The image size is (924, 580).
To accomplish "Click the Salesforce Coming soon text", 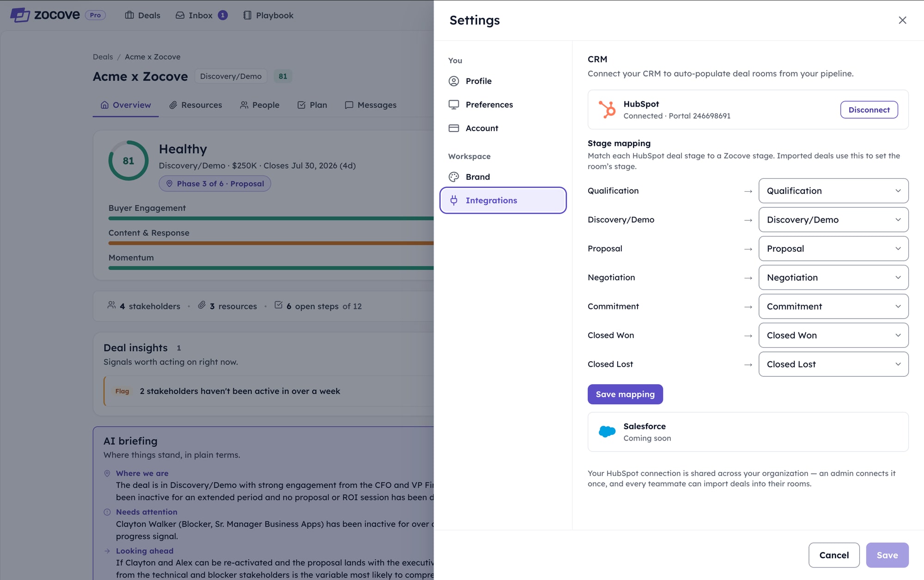I will click(x=647, y=438).
